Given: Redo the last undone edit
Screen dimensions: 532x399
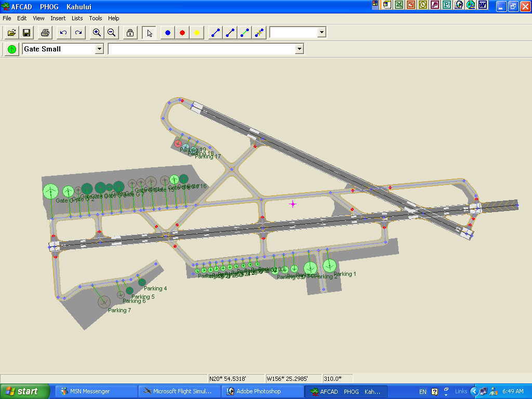Looking at the screenshot, I should click(x=78, y=33).
